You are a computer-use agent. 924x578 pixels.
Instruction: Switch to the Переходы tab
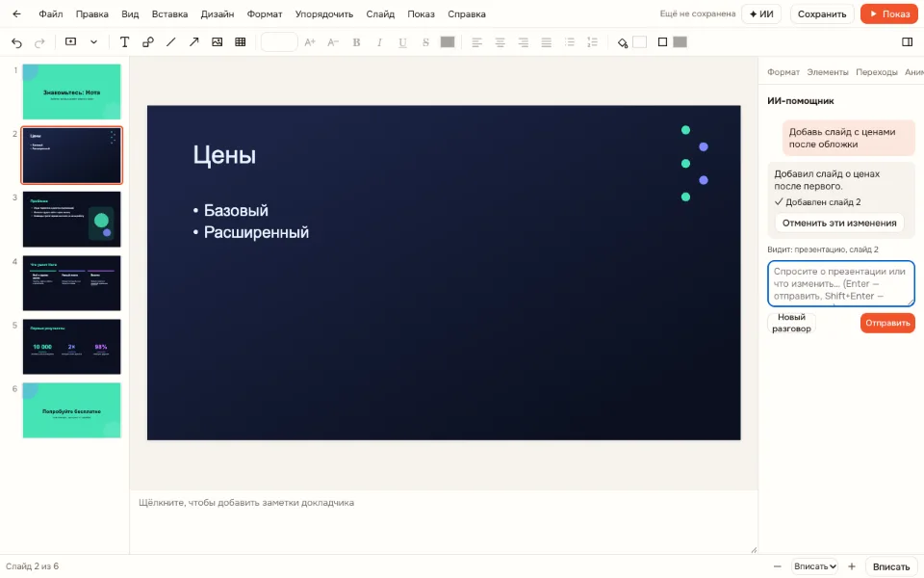(x=877, y=72)
